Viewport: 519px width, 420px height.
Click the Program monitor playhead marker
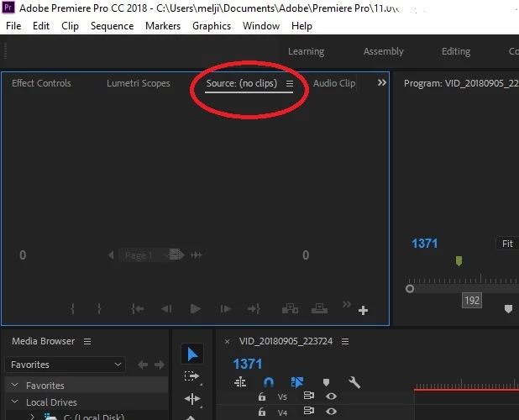(x=459, y=261)
